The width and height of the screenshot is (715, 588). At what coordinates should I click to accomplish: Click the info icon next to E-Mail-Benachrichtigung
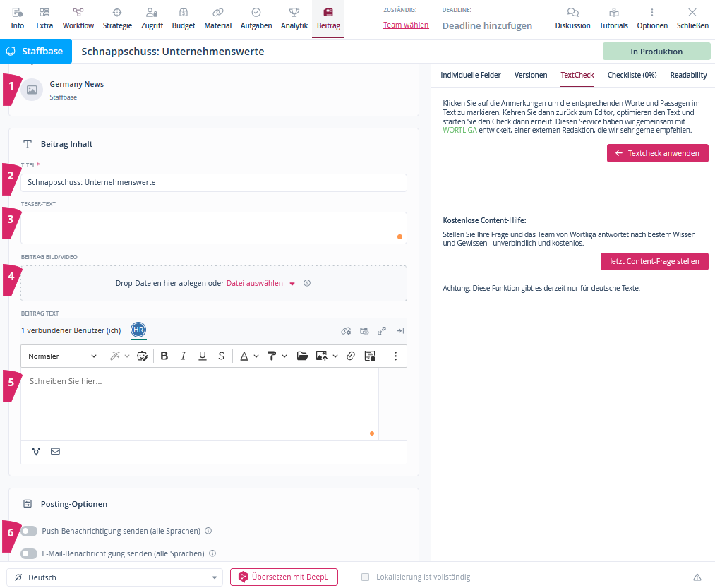tap(212, 553)
